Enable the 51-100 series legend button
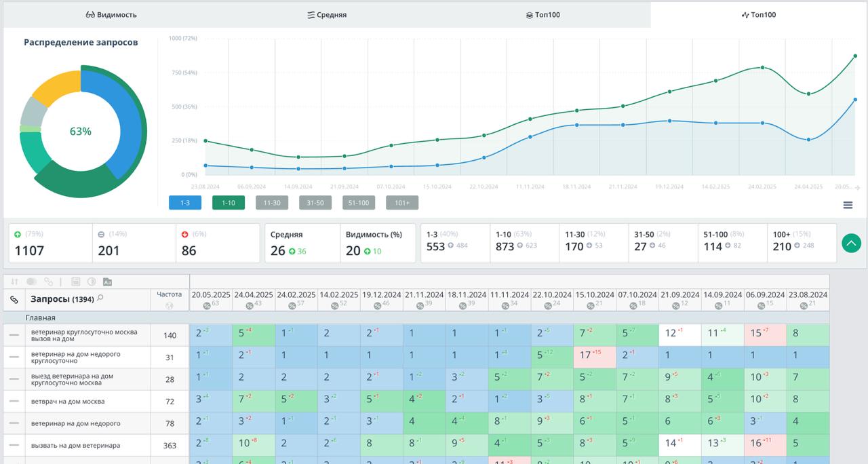The height and width of the screenshot is (464, 868). 359,202
